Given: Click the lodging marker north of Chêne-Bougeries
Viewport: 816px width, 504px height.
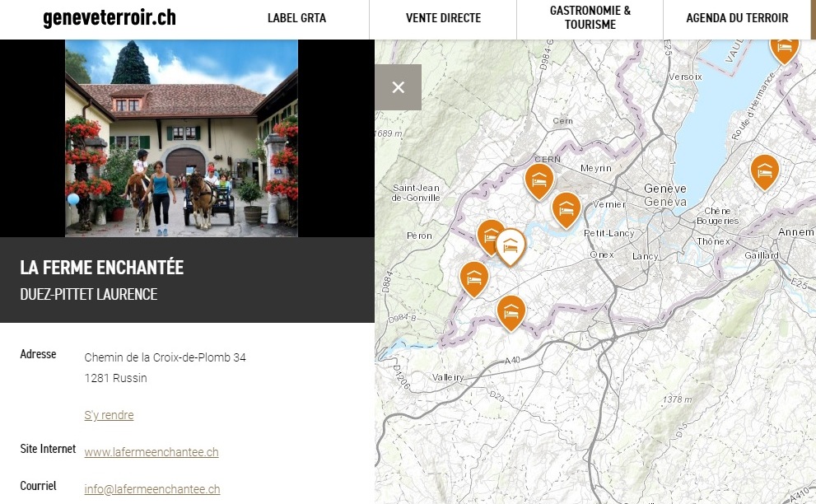Looking at the screenshot, I should click(x=764, y=170).
